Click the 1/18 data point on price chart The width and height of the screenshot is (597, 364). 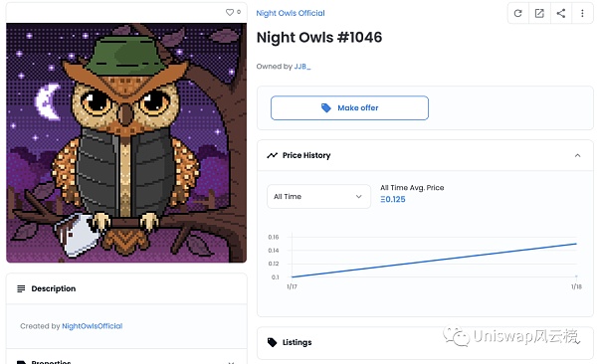(x=576, y=244)
